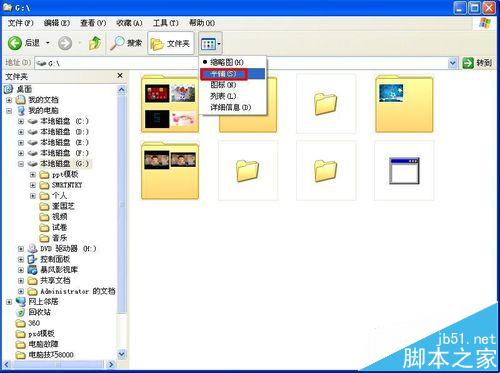Click folder tree scrollbar down arrow
The width and height of the screenshot is (500, 373).
coord(122,354)
